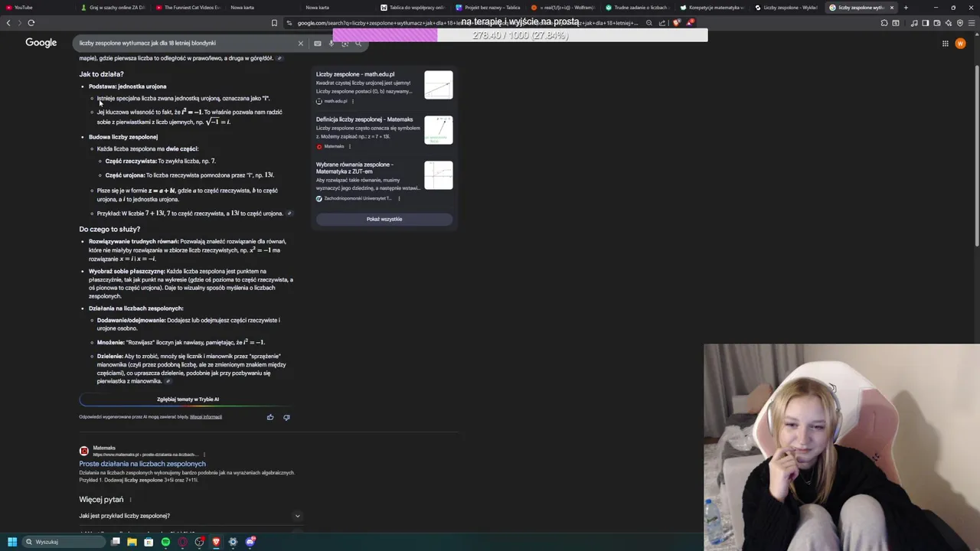980x551 pixels.
Task: Click the Matemaks site name above result
Action: coord(104,448)
